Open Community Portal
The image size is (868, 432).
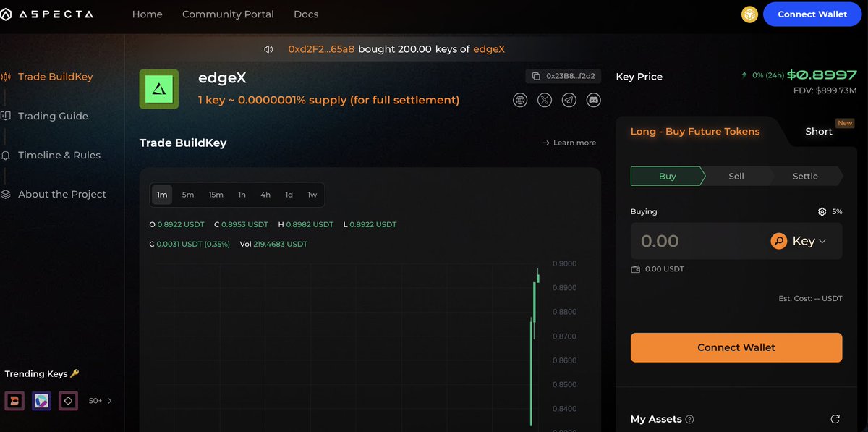click(228, 14)
